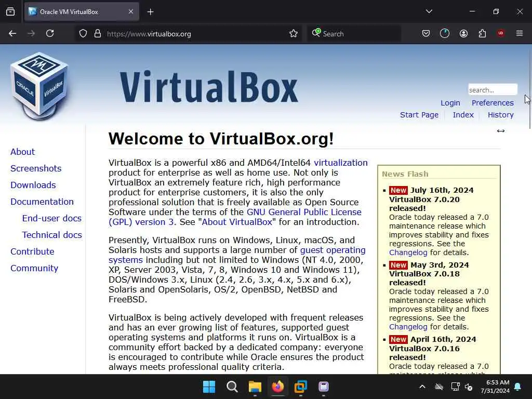The width and height of the screenshot is (532, 399).
Task: Click the URL address bar
Action: (188, 34)
